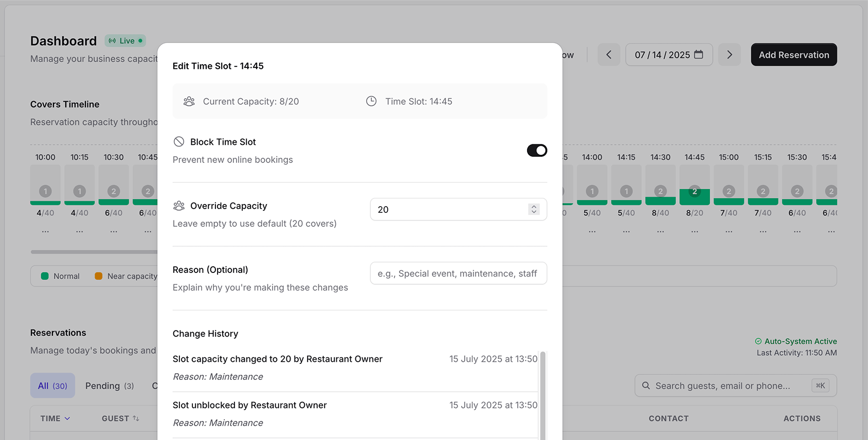Select the 14:15 time slot bar
Screen dimensions: 868x440
(626, 185)
